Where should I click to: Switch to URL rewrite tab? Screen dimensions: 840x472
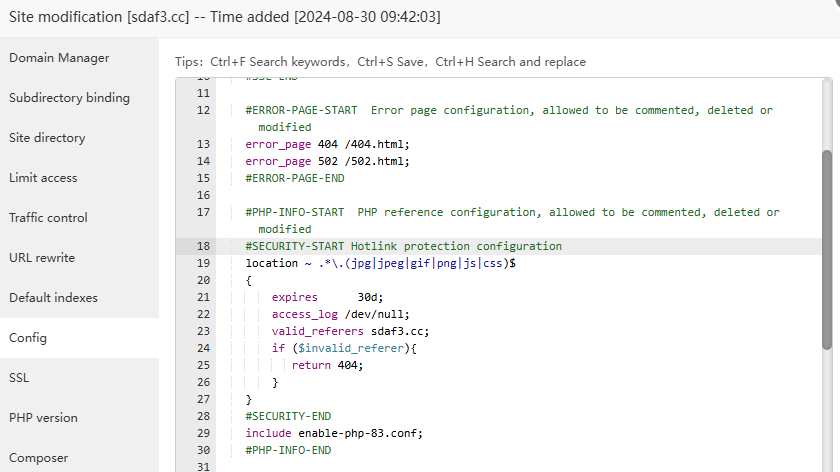(42, 258)
